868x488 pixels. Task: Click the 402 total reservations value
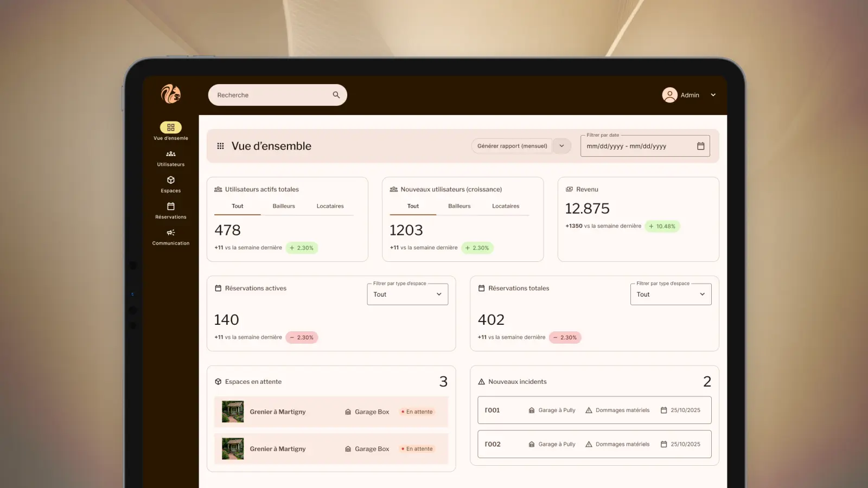pos(491,320)
